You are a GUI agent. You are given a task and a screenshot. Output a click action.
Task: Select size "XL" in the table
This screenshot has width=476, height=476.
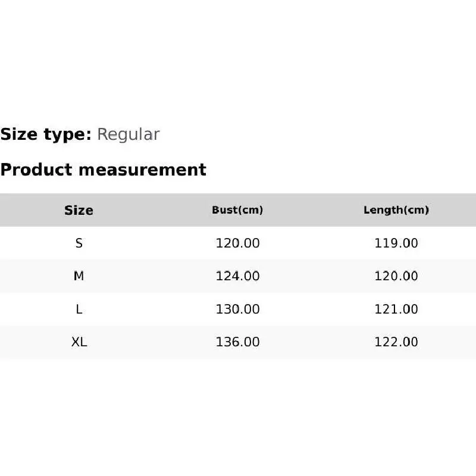[79, 342]
